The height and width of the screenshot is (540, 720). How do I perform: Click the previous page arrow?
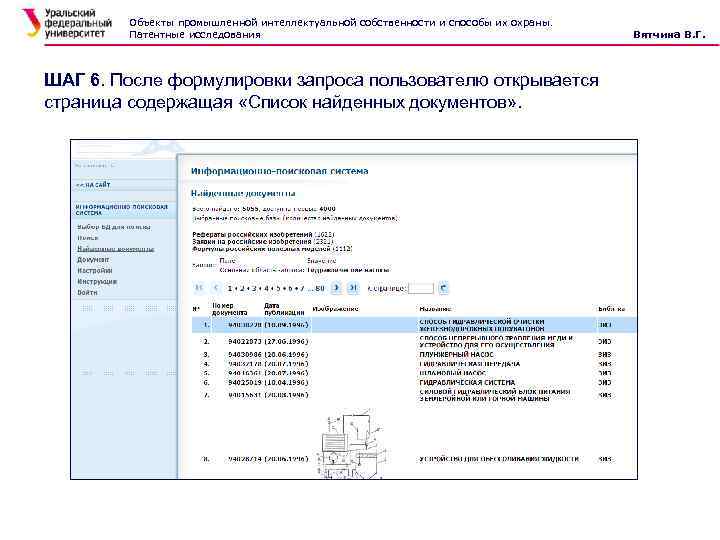[x=216, y=288]
